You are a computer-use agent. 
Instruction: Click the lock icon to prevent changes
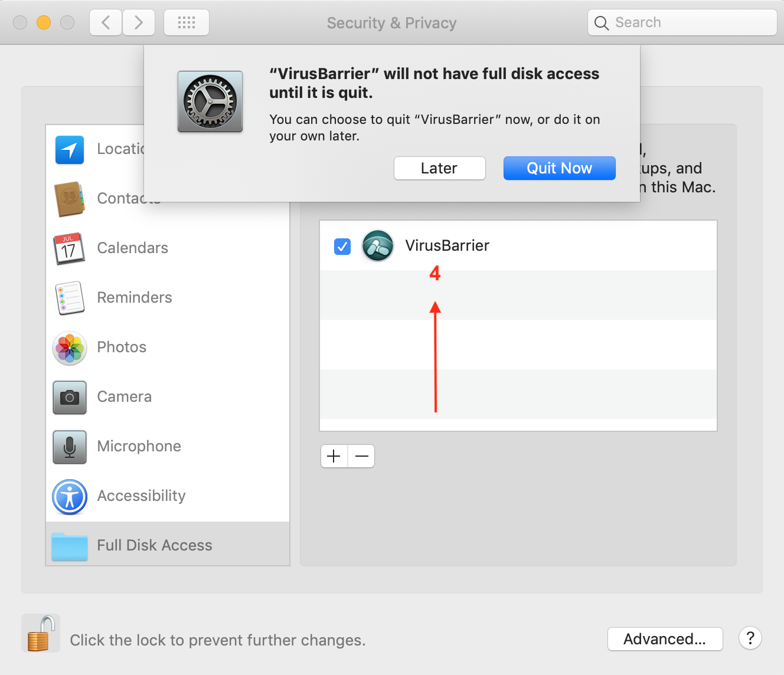(x=41, y=634)
